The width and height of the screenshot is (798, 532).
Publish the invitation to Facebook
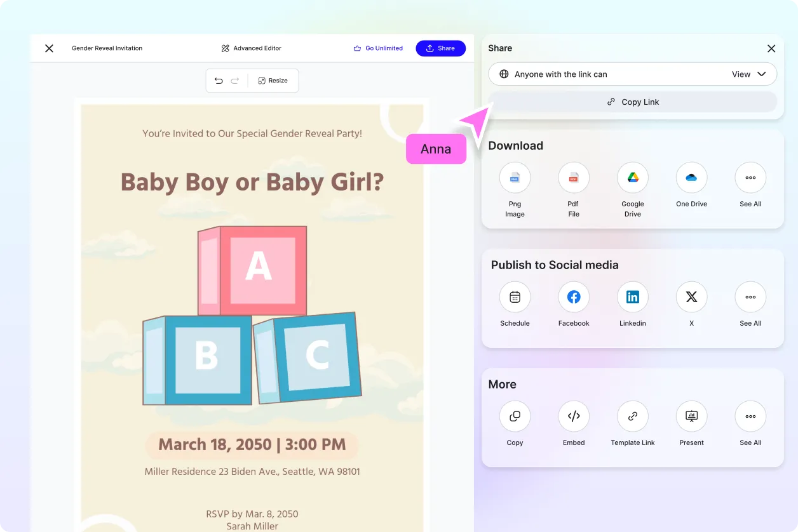[573, 296]
